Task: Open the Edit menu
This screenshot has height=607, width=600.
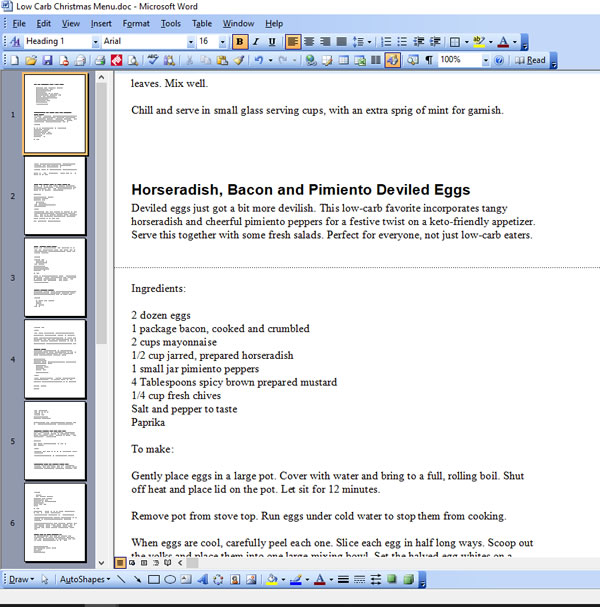Action: [x=43, y=24]
